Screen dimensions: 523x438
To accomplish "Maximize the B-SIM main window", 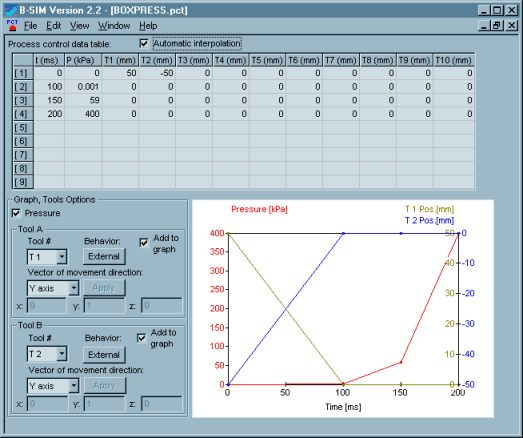I will click(x=497, y=10).
